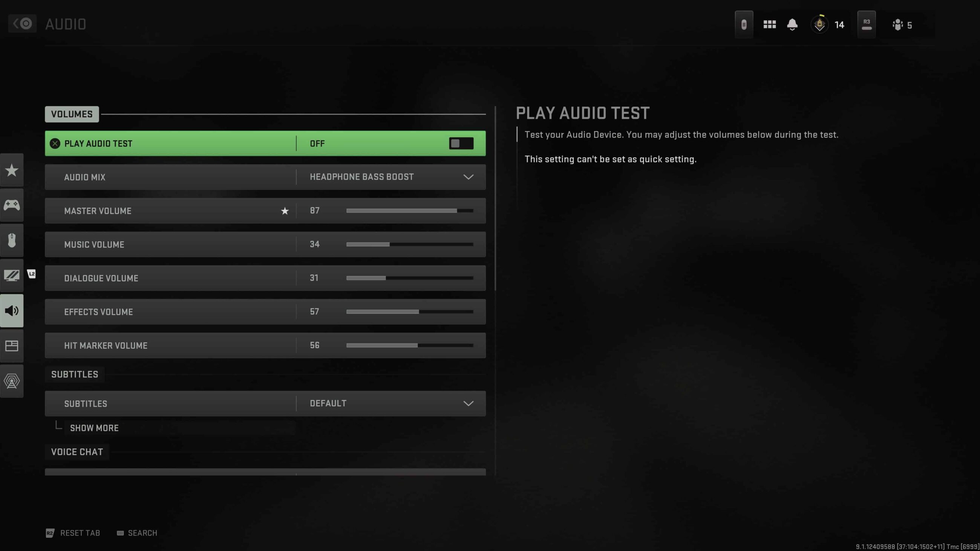Click the network/connectivity icon in sidebar

pyautogui.click(x=11, y=381)
